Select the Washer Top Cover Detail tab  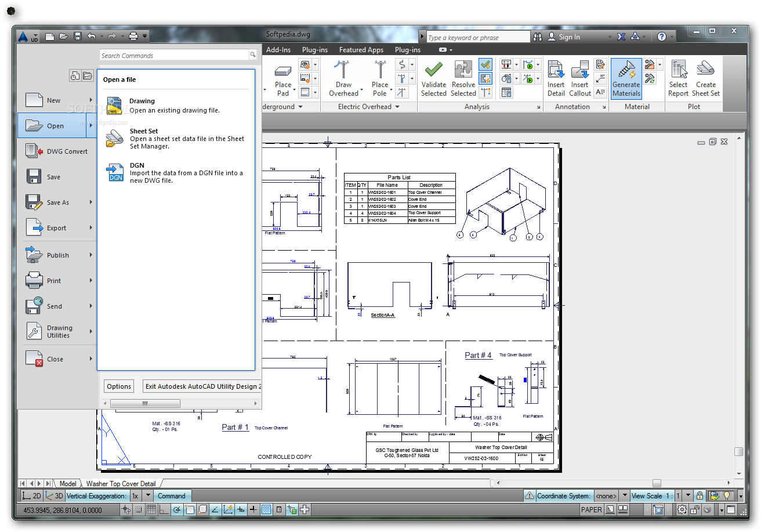coord(121,483)
